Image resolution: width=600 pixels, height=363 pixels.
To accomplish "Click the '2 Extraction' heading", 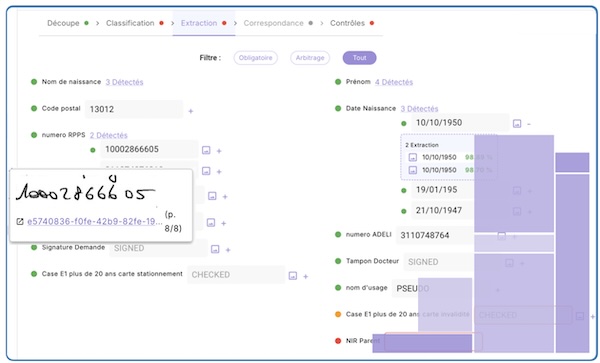I will click(x=422, y=145).
